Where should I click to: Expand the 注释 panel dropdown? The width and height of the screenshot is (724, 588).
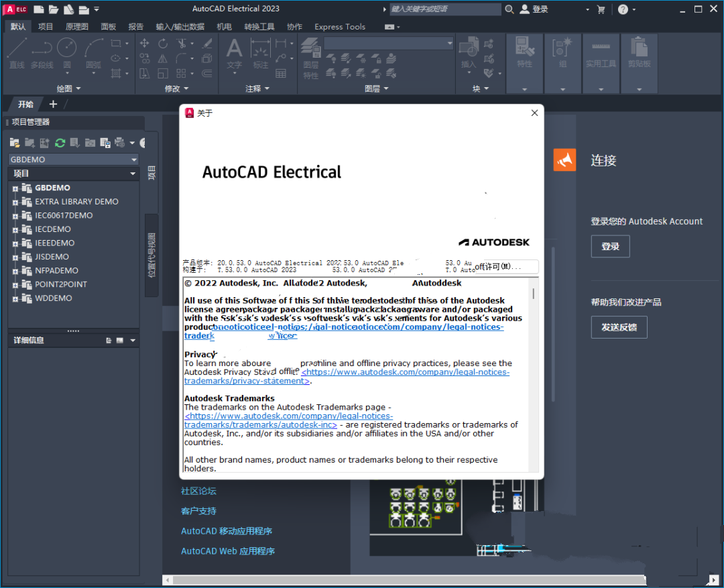[x=257, y=89]
